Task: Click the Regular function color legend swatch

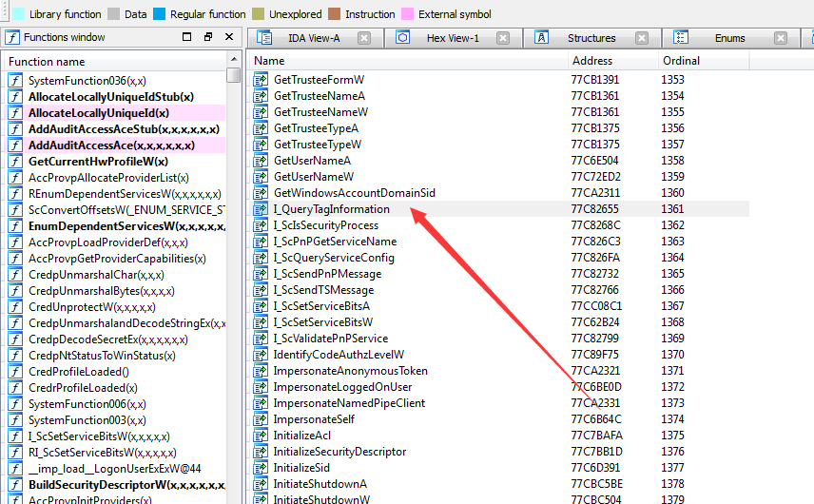Action: [x=159, y=14]
